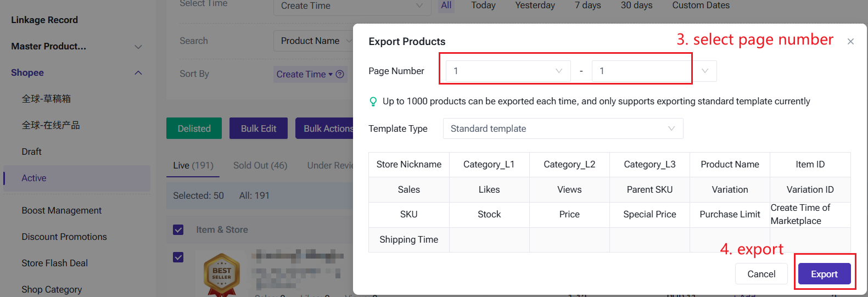Open Bulk Edit

258,128
